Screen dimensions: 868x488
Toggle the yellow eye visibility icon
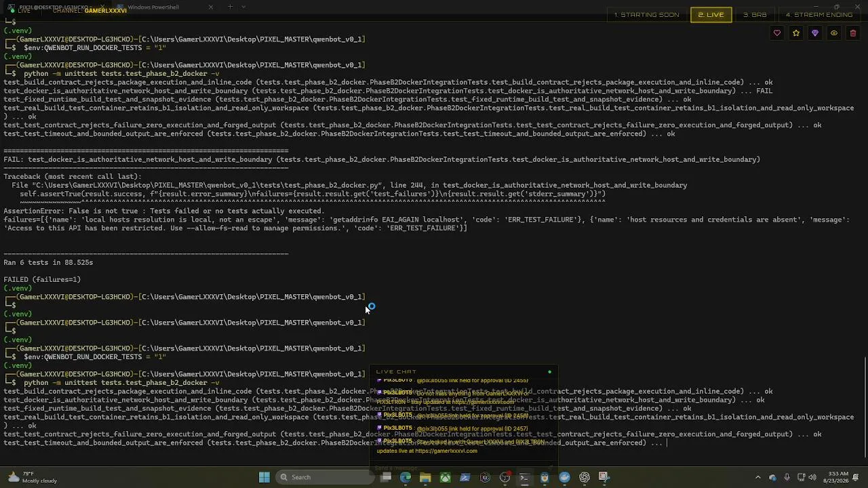pos(834,33)
